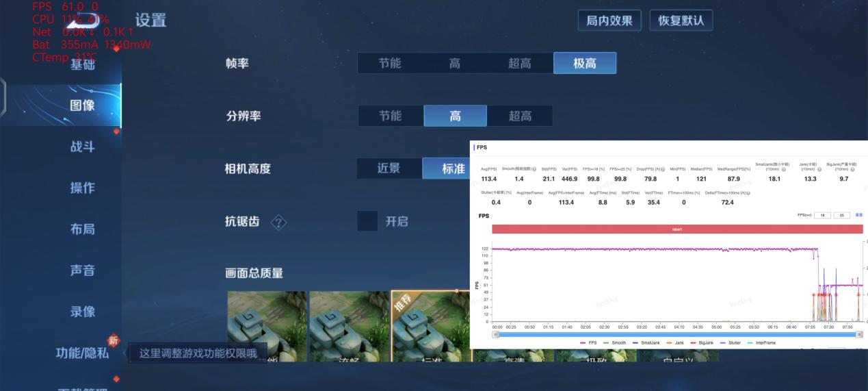This screenshot has width=868, height=391.
Task: Click help icon beside BigJank metric
Action: (853, 169)
